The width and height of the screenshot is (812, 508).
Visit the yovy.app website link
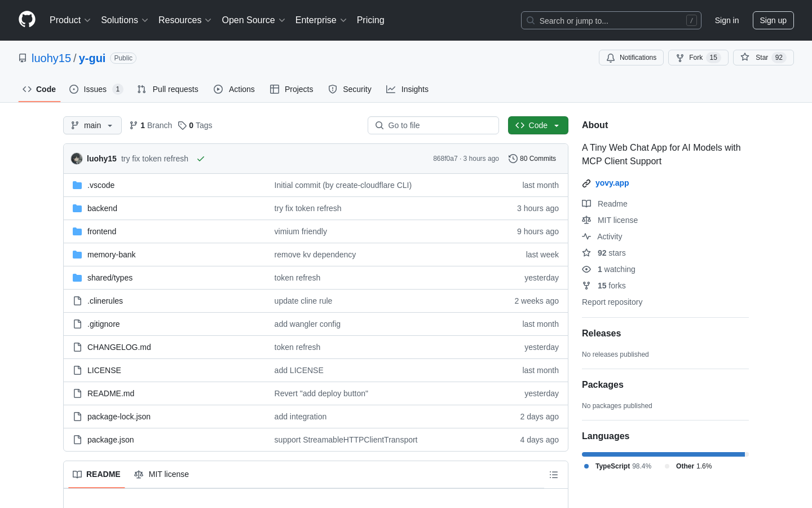(612, 183)
